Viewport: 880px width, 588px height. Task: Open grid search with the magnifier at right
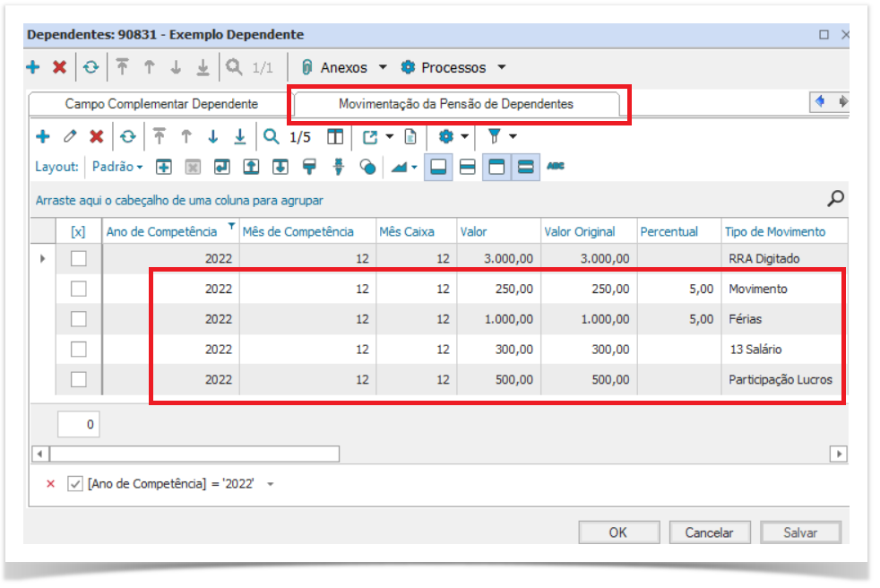[835, 198]
